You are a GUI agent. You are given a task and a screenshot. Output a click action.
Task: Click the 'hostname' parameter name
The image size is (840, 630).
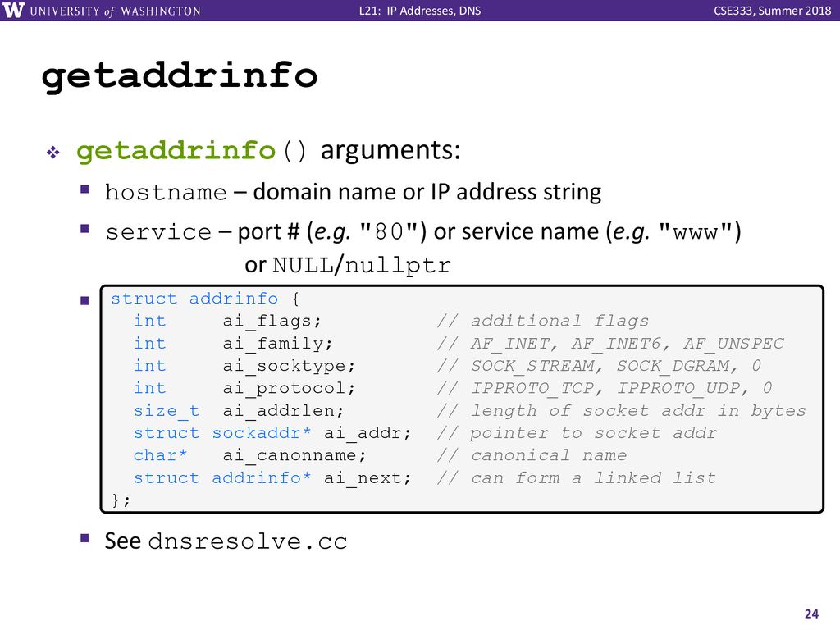click(x=166, y=192)
